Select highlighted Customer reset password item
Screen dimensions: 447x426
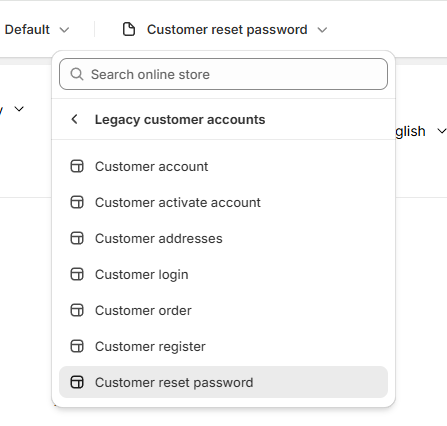[223, 382]
